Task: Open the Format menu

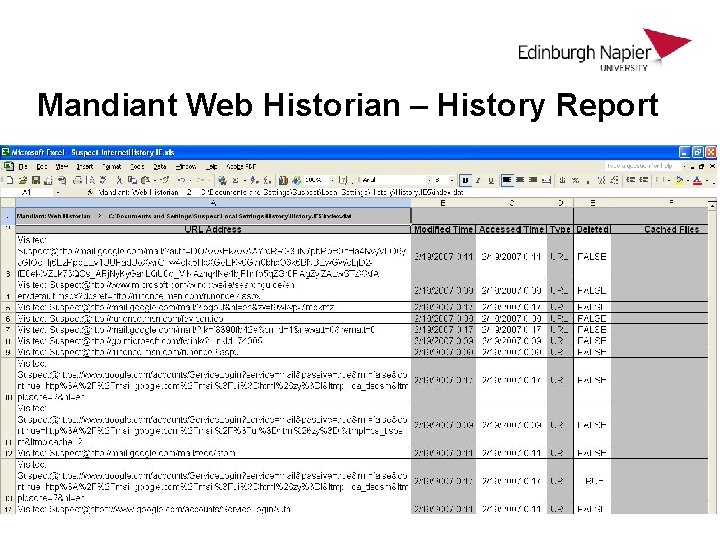Action: 112,167
